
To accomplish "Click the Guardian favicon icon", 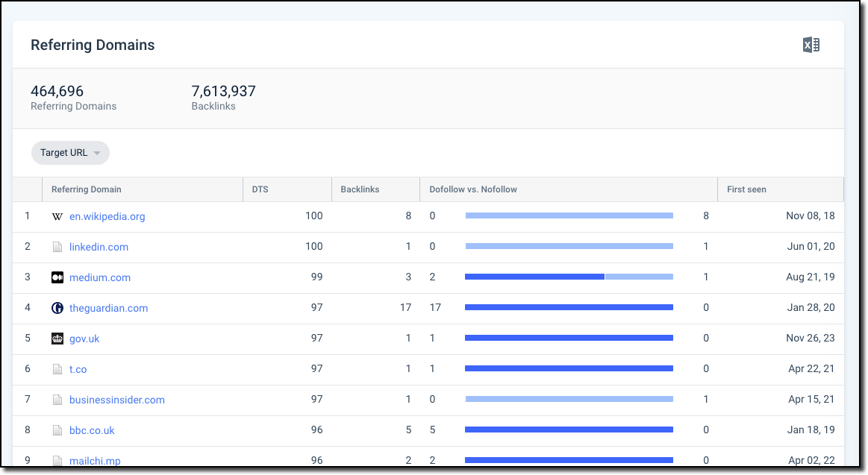I will 57,308.
